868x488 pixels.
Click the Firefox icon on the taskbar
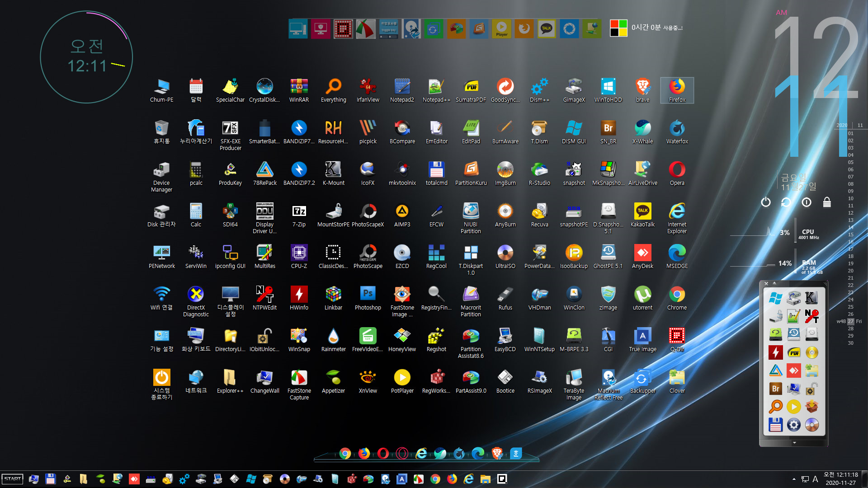[x=452, y=479]
